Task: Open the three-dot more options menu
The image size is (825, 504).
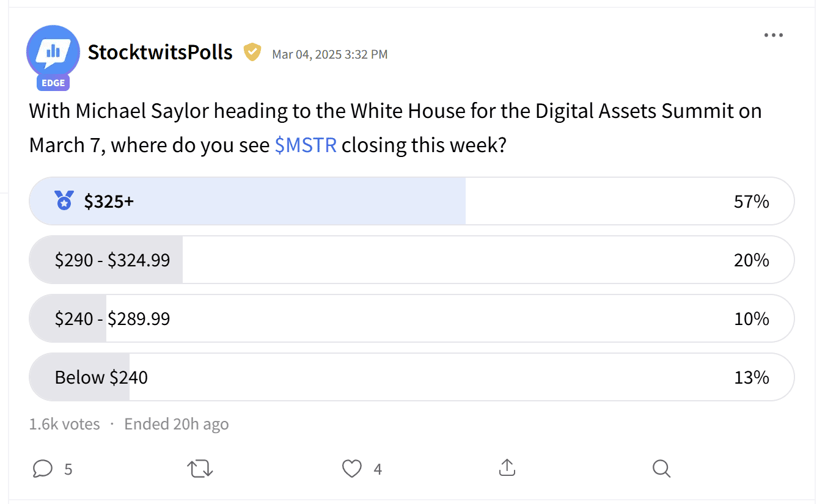Action: tap(774, 35)
